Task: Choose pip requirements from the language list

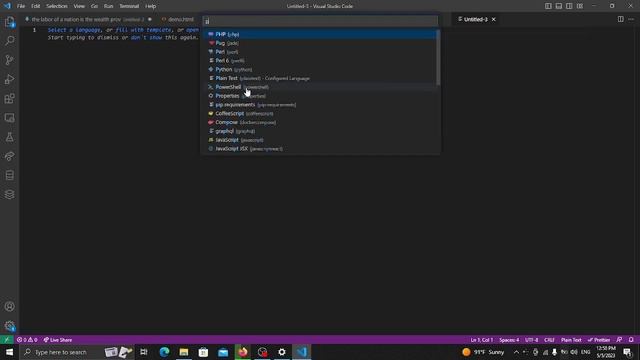Action: tap(320, 104)
